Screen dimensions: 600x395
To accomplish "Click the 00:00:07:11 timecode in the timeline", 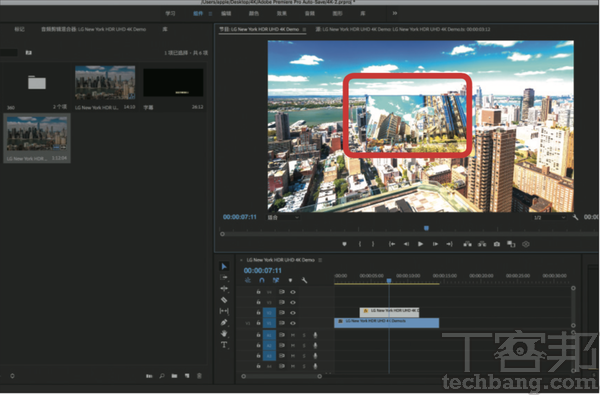I will 262,271.
